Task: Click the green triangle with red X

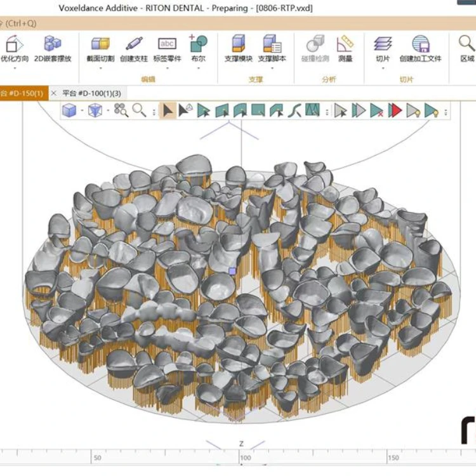Action: point(377,110)
